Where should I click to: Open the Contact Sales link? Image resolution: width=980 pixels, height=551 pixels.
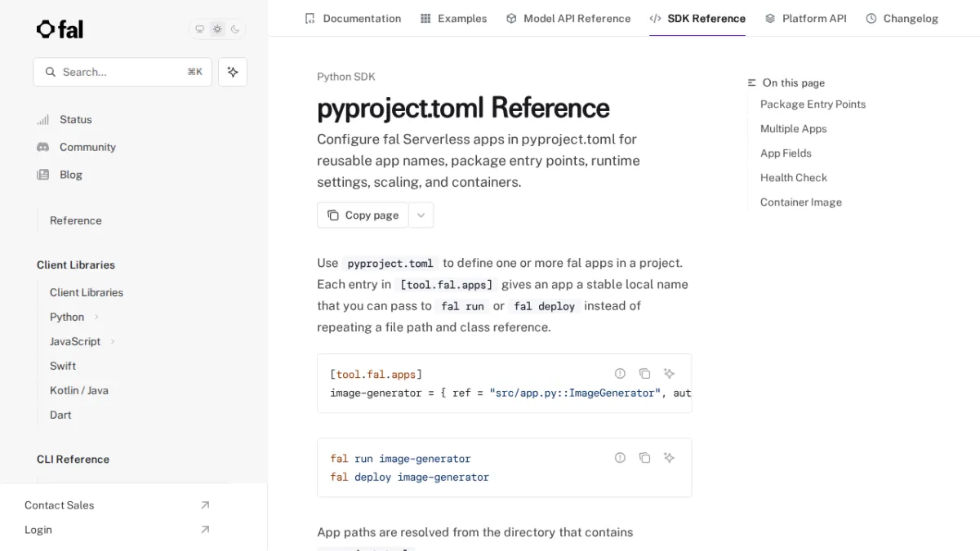[60, 505]
